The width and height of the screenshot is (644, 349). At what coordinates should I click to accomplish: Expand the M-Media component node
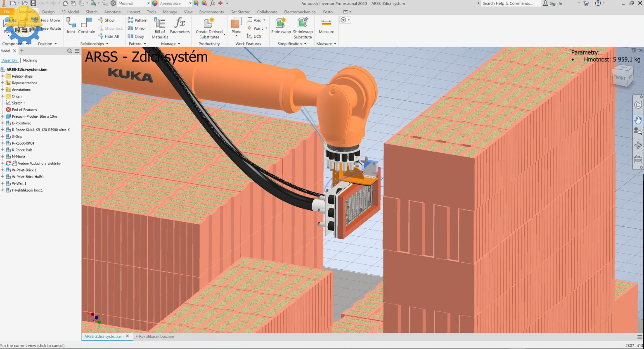[x=2, y=157]
